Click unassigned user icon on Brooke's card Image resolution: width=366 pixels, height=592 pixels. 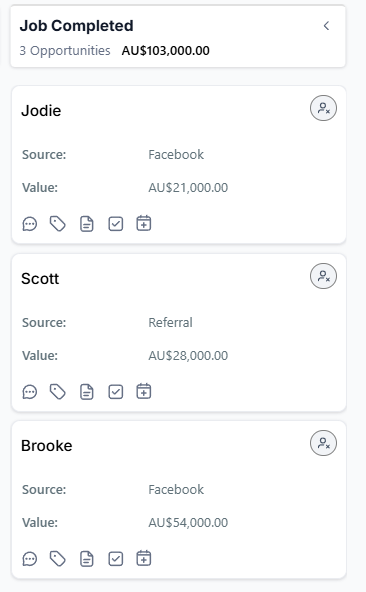(323, 443)
